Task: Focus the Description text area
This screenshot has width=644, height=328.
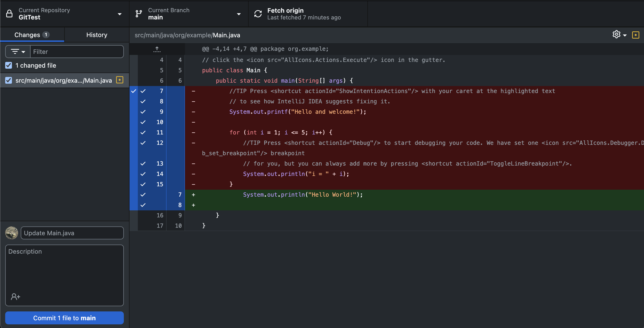Action: [64, 269]
